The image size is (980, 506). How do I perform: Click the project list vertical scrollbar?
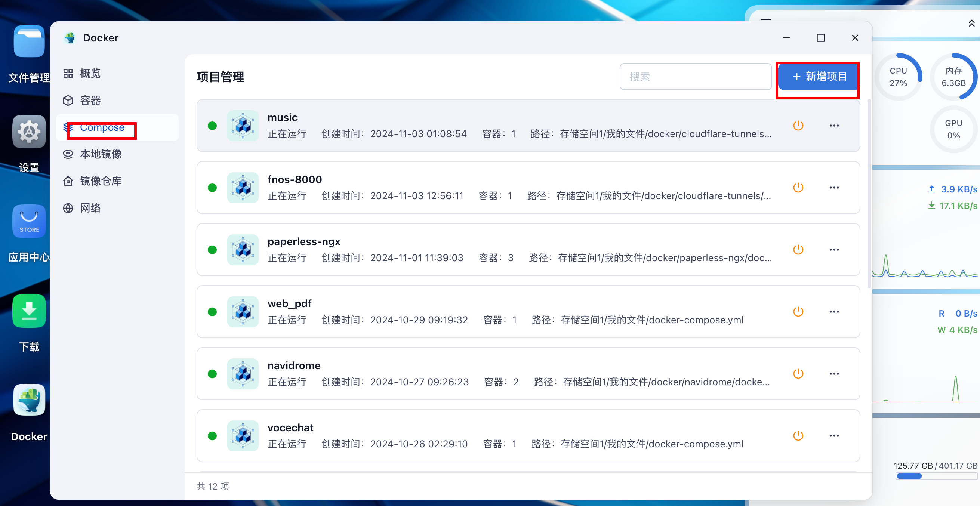pyautogui.click(x=869, y=194)
